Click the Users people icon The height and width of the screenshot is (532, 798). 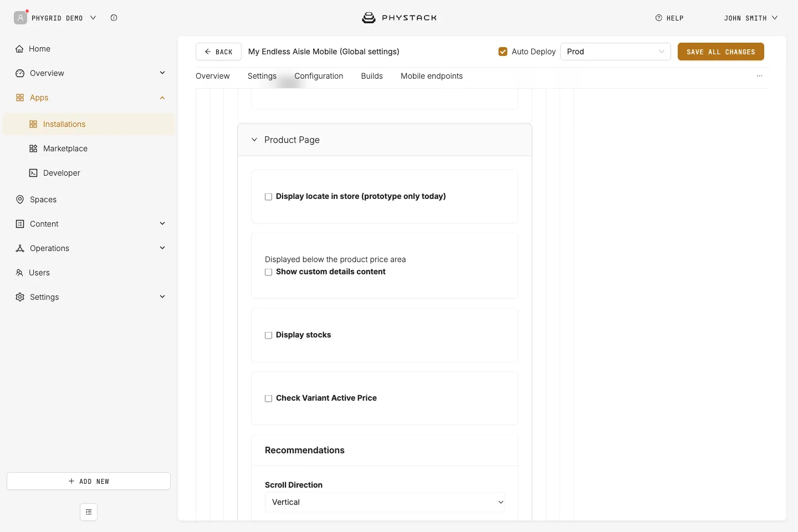(x=19, y=273)
